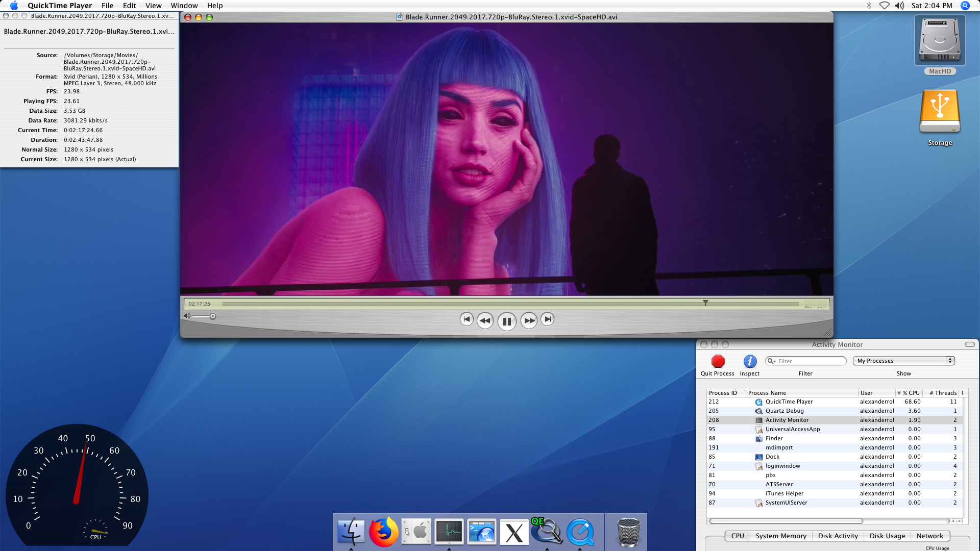Select the Activity Monitor process row
980x551 pixels.
pyautogui.click(x=835, y=420)
